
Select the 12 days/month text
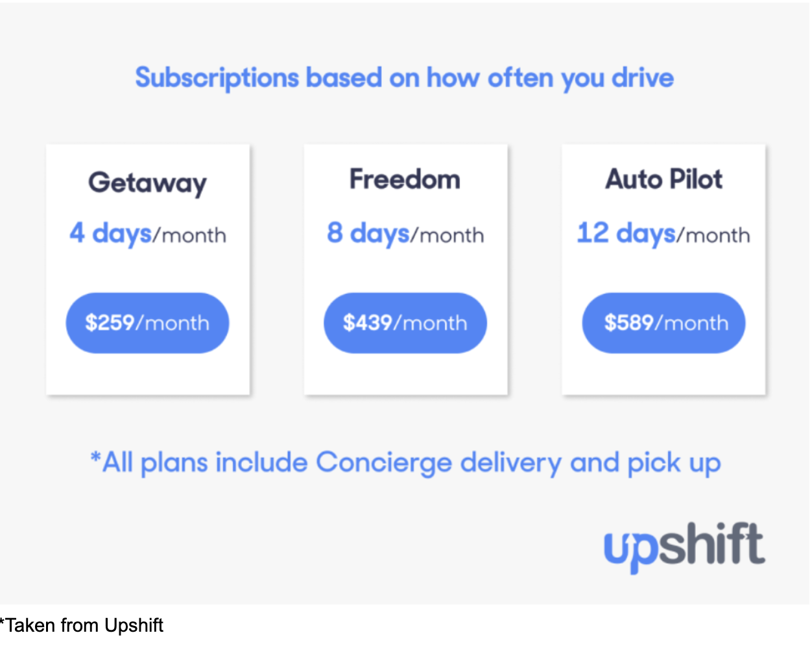pos(663,233)
